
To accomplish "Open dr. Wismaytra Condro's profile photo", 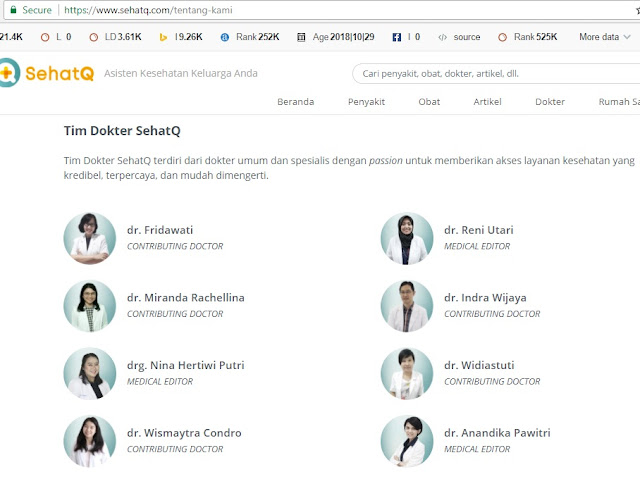I will coord(90,441).
